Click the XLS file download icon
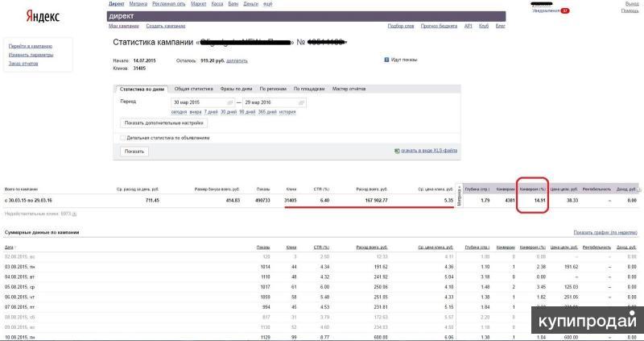This screenshot has width=644, height=341. (397, 151)
